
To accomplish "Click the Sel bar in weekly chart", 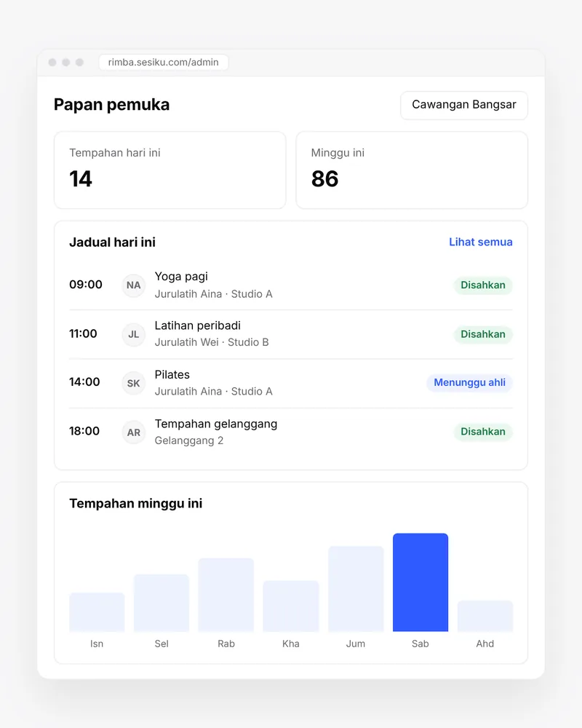I will 162,603.
